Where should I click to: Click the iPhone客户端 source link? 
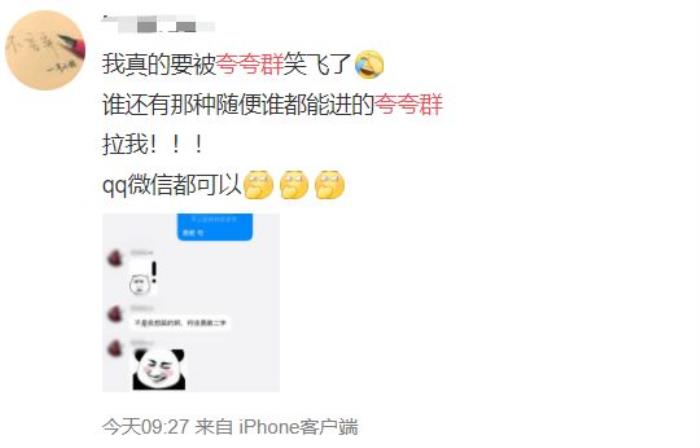point(298,427)
